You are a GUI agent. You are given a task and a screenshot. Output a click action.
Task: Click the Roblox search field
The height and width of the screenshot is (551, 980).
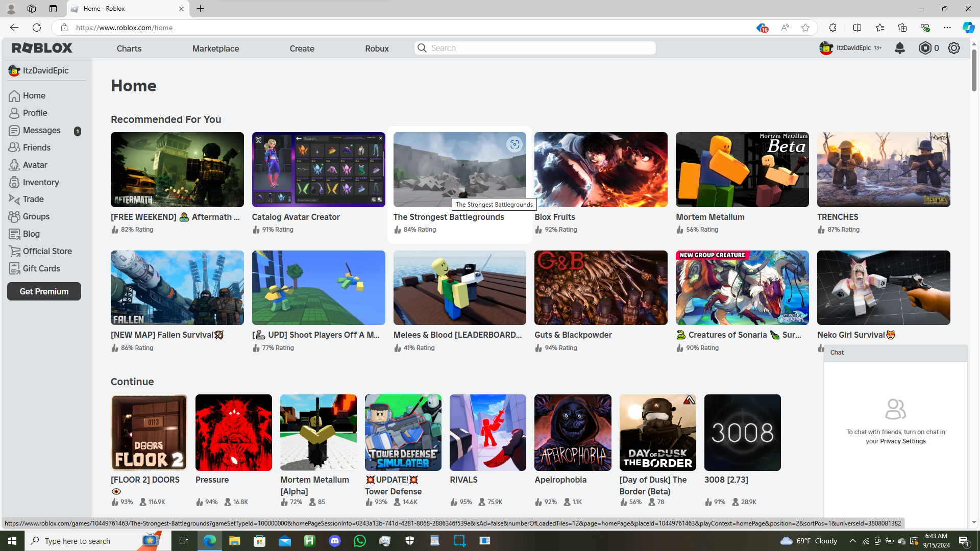[x=535, y=48]
